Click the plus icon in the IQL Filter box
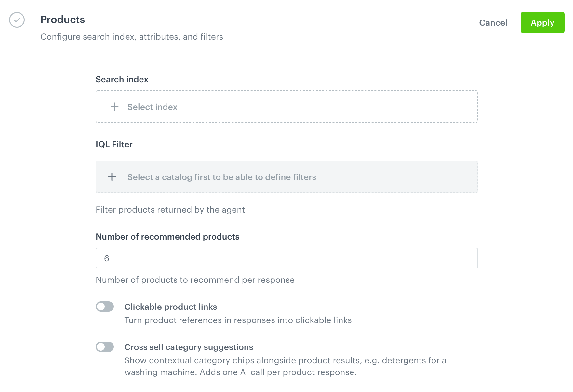 pyautogui.click(x=112, y=177)
